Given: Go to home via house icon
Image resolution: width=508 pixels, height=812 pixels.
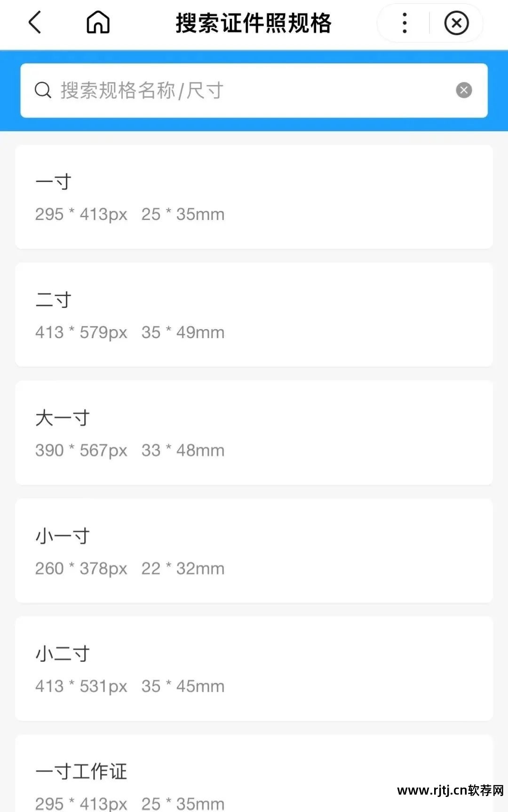Looking at the screenshot, I should coord(98,23).
